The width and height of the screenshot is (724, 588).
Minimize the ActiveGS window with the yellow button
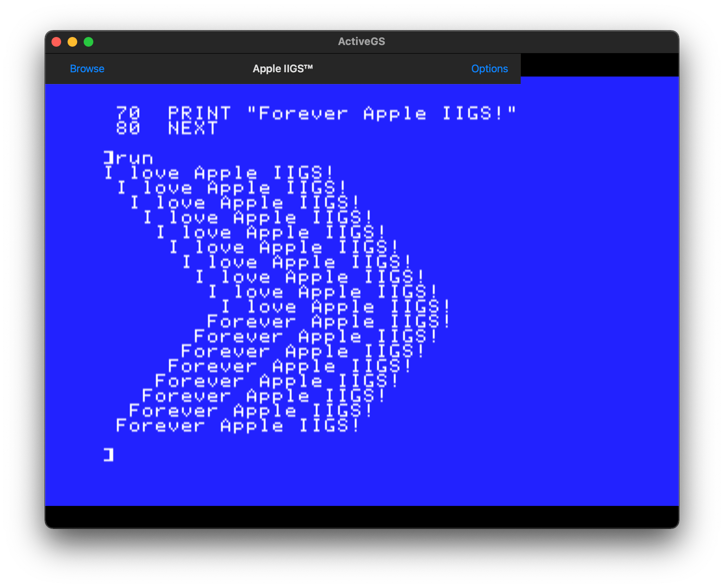(x=72, y=42)
